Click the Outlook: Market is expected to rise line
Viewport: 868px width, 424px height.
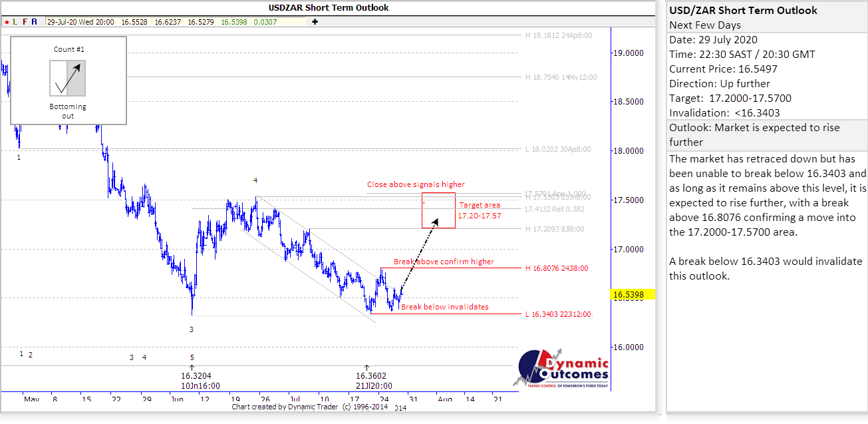pyautogui.click(x=754, y=135)
